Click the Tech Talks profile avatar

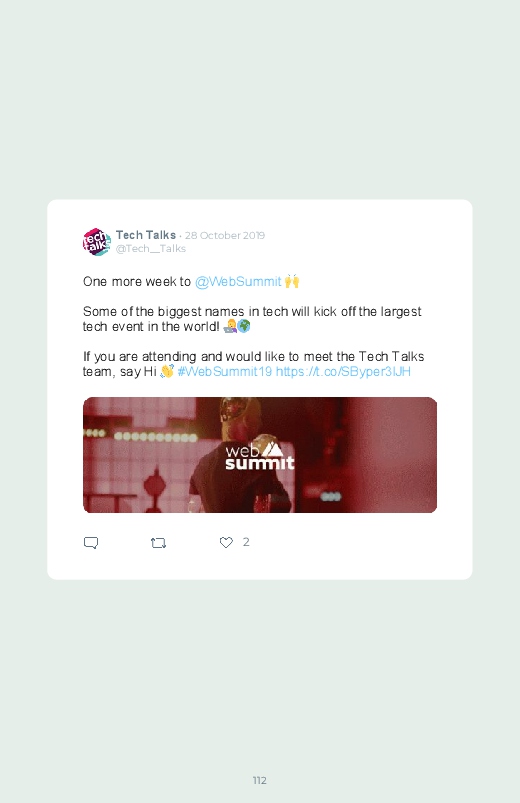97,242
